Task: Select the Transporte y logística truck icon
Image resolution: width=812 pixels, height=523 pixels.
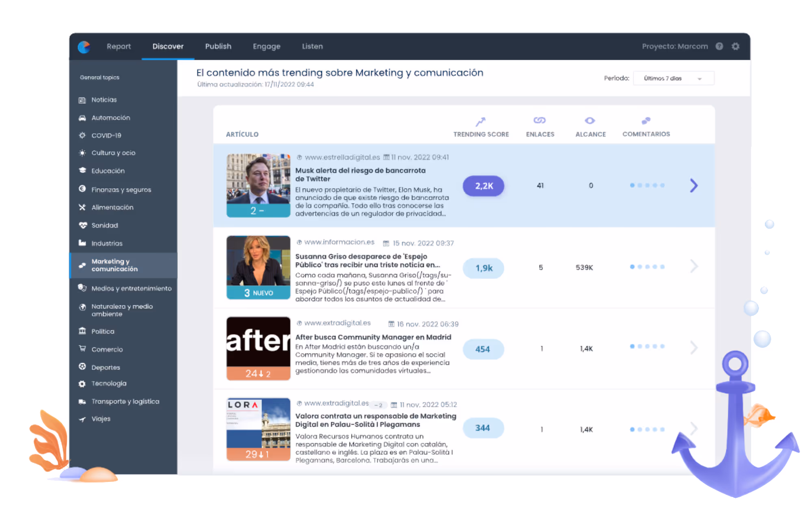Action: pyautogui.click(x=82, y=401)
